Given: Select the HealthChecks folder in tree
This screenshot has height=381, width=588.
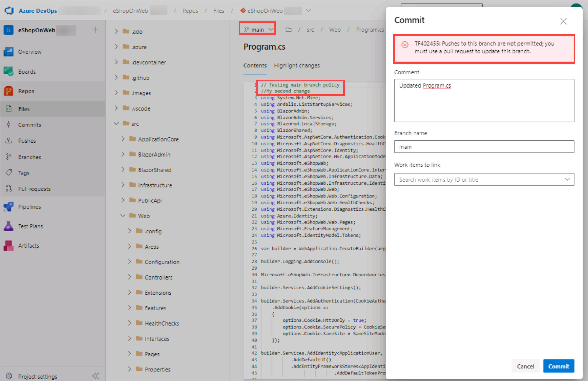Looking at the screenshot, I should (162, 323).
